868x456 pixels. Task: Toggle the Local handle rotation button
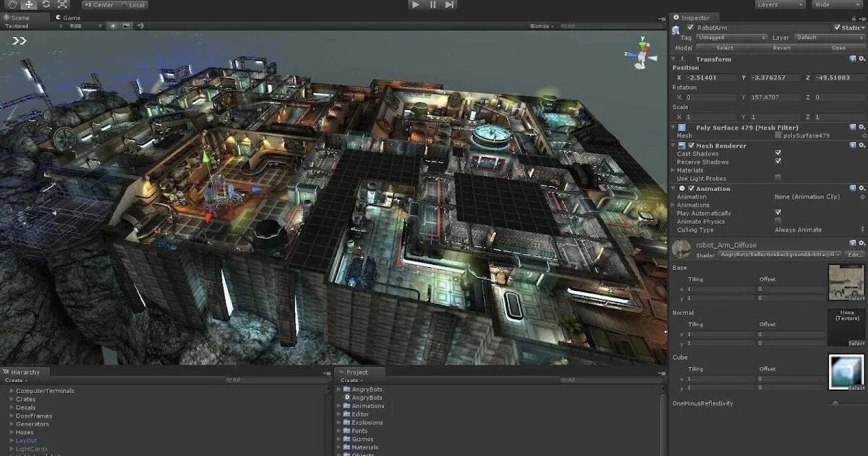(x=132, y=4)
